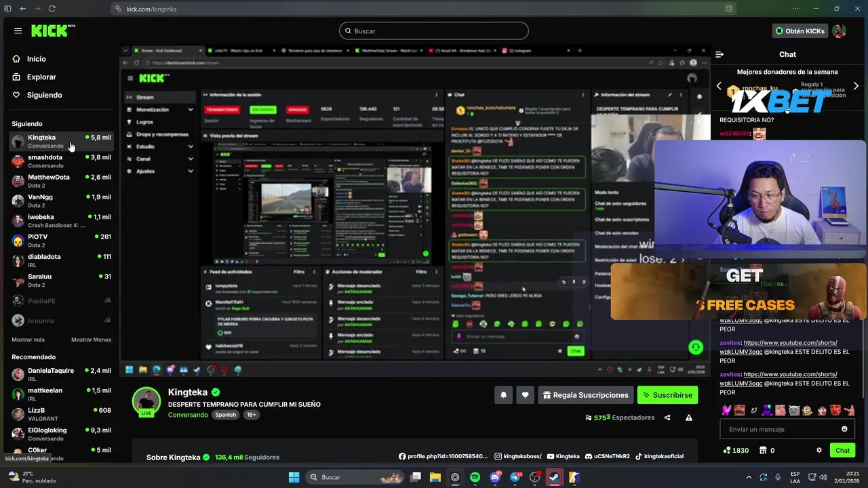Click Conversando category link

tap(188, 415)
